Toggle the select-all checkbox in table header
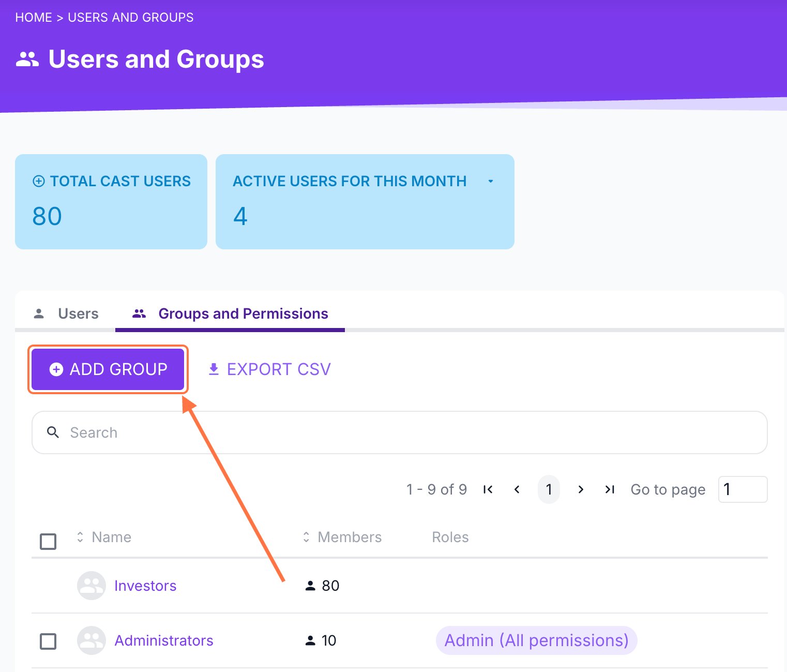 (x=48, y=542)
